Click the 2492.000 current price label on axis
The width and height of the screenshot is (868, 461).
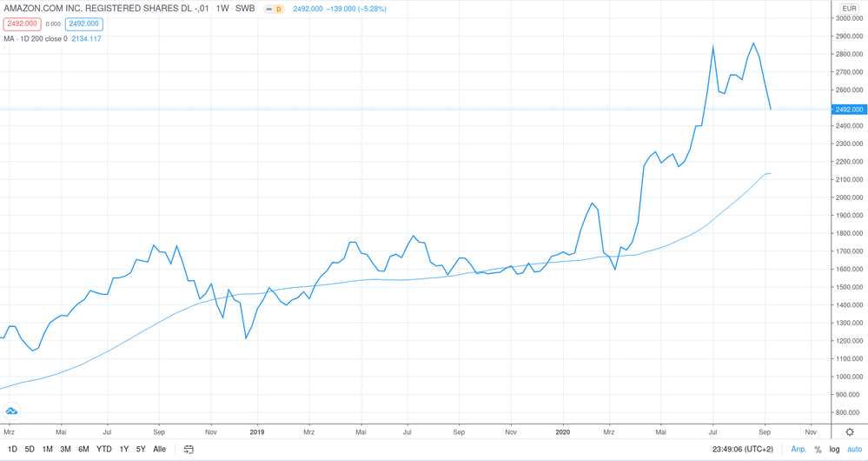tap(848, 110)
